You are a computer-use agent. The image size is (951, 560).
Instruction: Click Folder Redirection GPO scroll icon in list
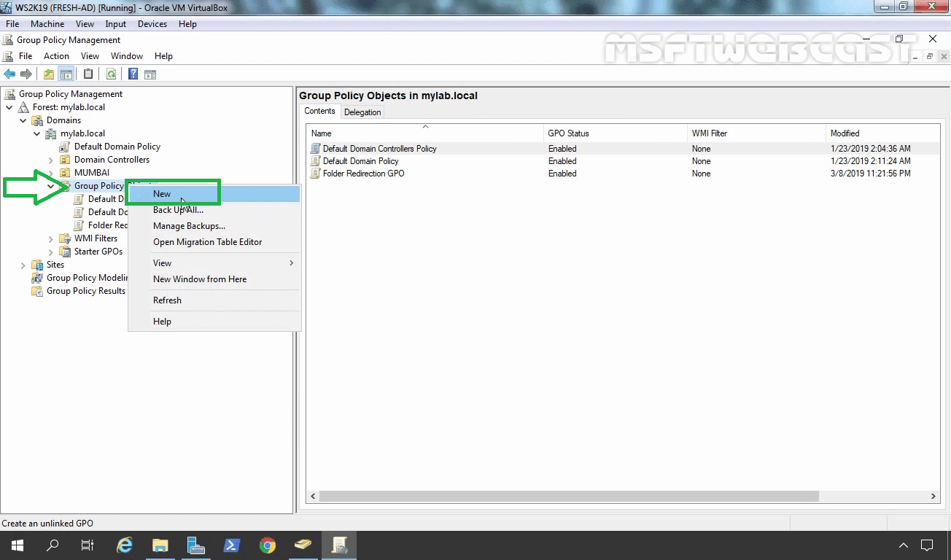pos(316,174)
